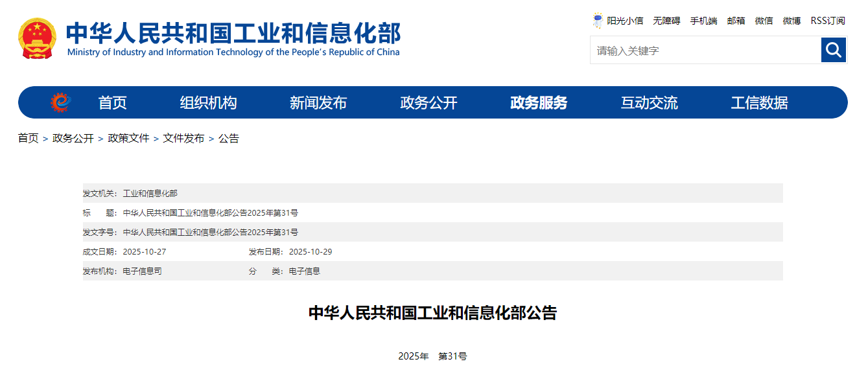
Task: Open the 工信数据 section
Action: click(760, 102)
